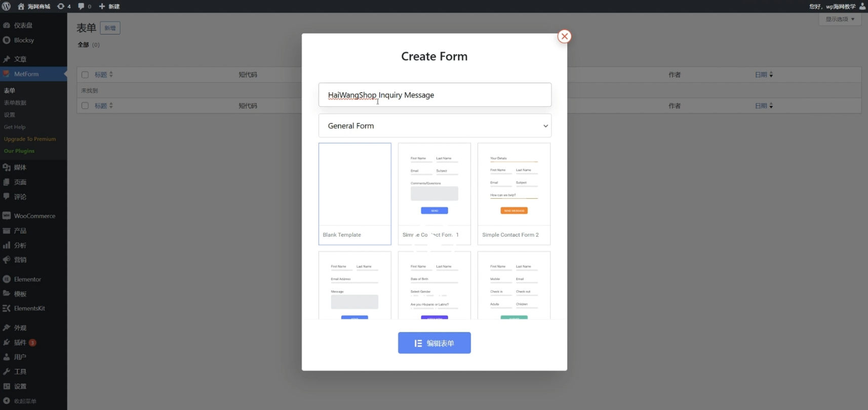This screenshot has width=868, height=410.
Task: Sort by 日期 in the header row
Action: pos(764,75)
